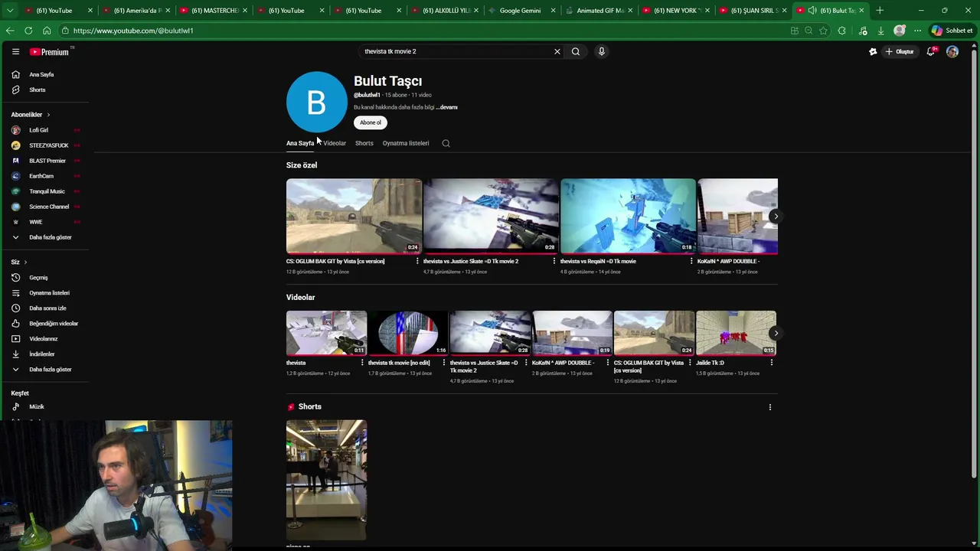The height and width of the screenshot is (551, 980).
Task: Mute the Bulut Taşçı tab via its speaker icon
Action: click(812, 11)
